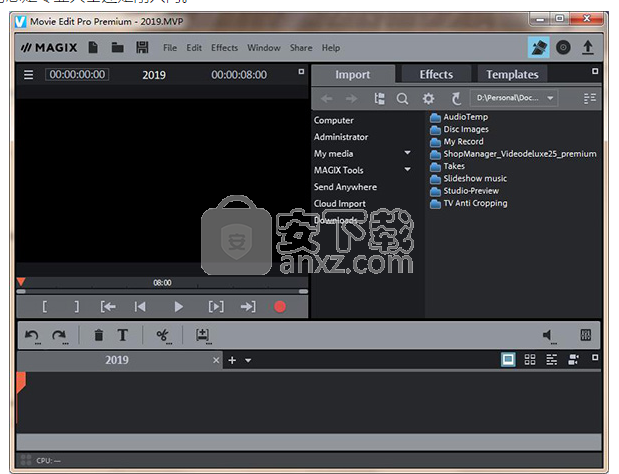The width and height of the screenshot is (619, 474).
Task: Open the audio speaker icon in the timeline toolbar
Action: 548,336
